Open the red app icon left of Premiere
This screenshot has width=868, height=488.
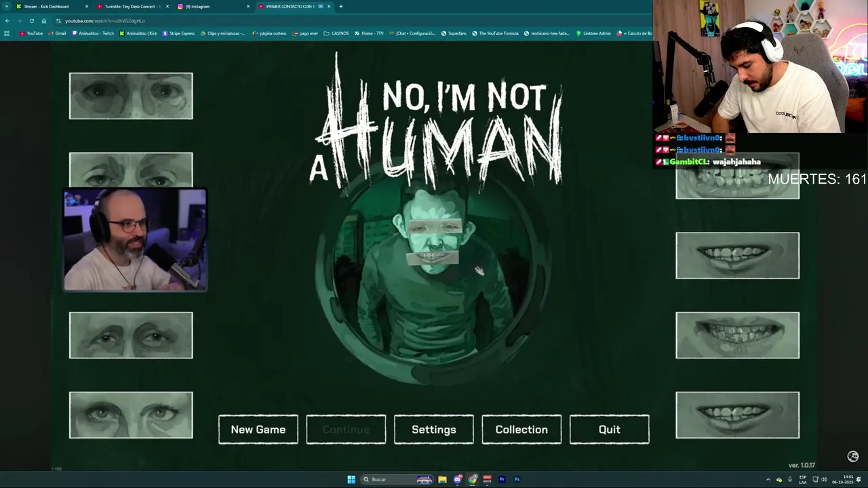coord(487,479)
